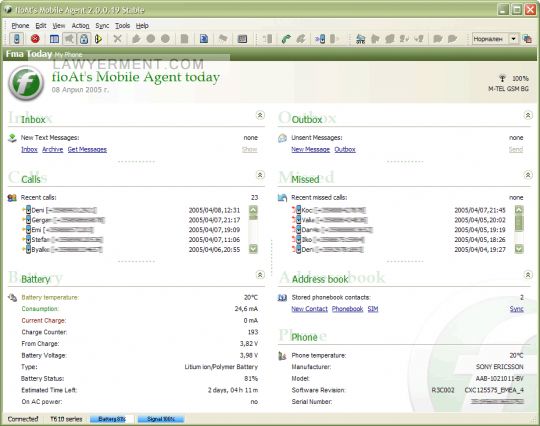This screenshot has width=540, height=426.
Task: Collapse the Missed section
Action: pos(528,175)
